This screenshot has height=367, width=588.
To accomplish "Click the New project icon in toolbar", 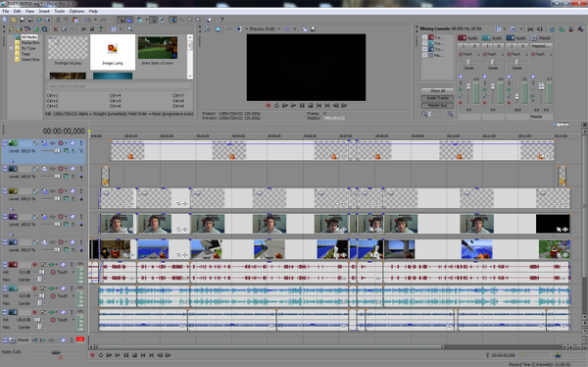I will pyautogui.click(x=5, y=20).
